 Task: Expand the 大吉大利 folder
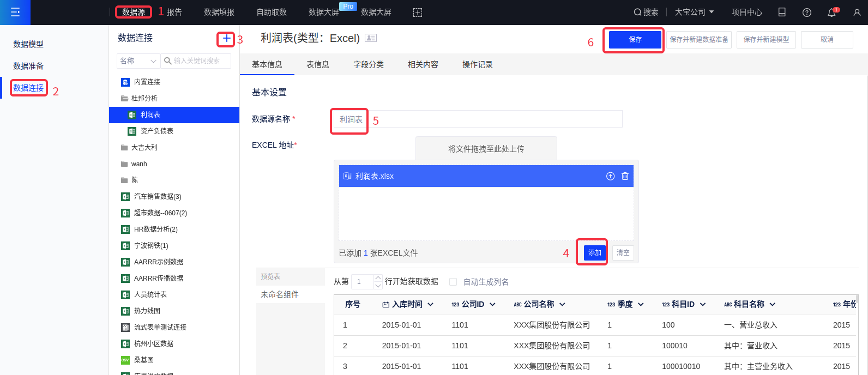click(144, 148)
